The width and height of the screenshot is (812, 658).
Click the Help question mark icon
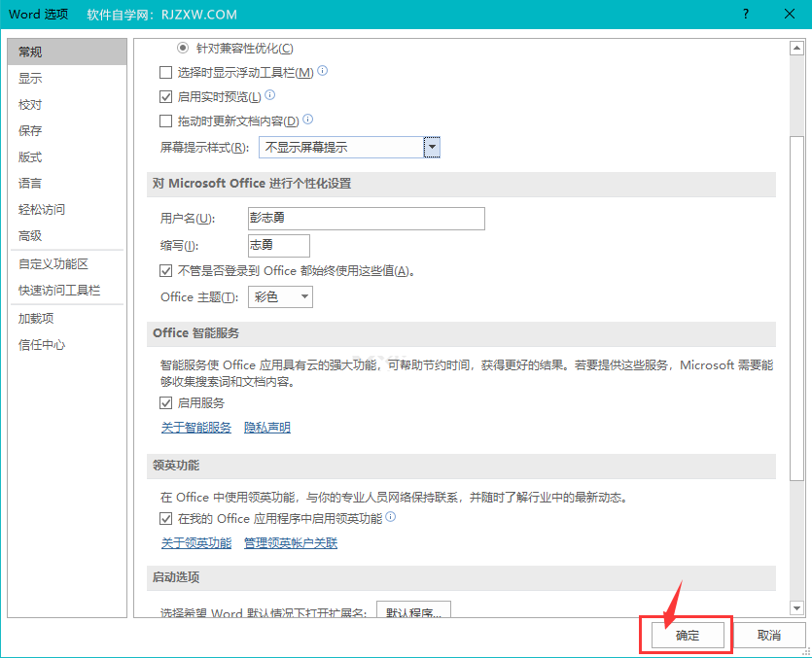(745, 15)
